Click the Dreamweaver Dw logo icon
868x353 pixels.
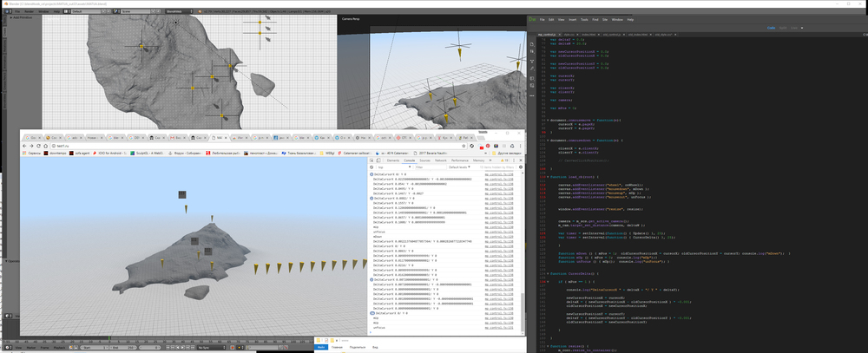coord(534,18)
